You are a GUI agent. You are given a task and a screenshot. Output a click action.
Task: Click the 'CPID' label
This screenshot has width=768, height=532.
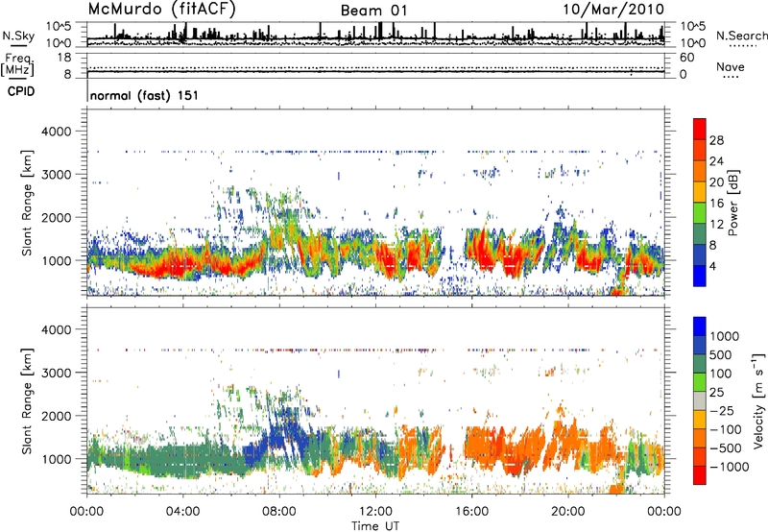pyautogui.click(x=21, y=91)
